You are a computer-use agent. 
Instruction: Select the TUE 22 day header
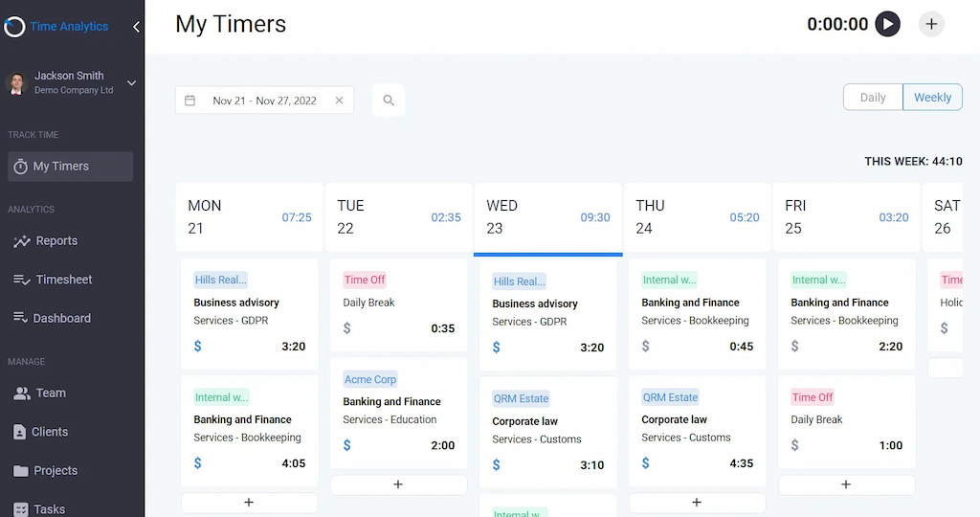pos(399,217)
